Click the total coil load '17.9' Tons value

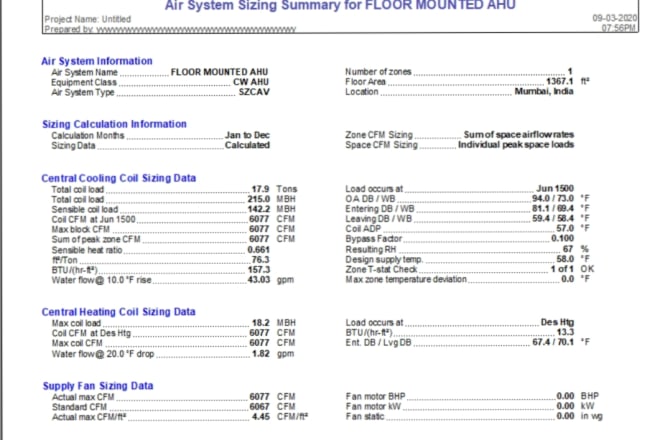click(261, 189)
